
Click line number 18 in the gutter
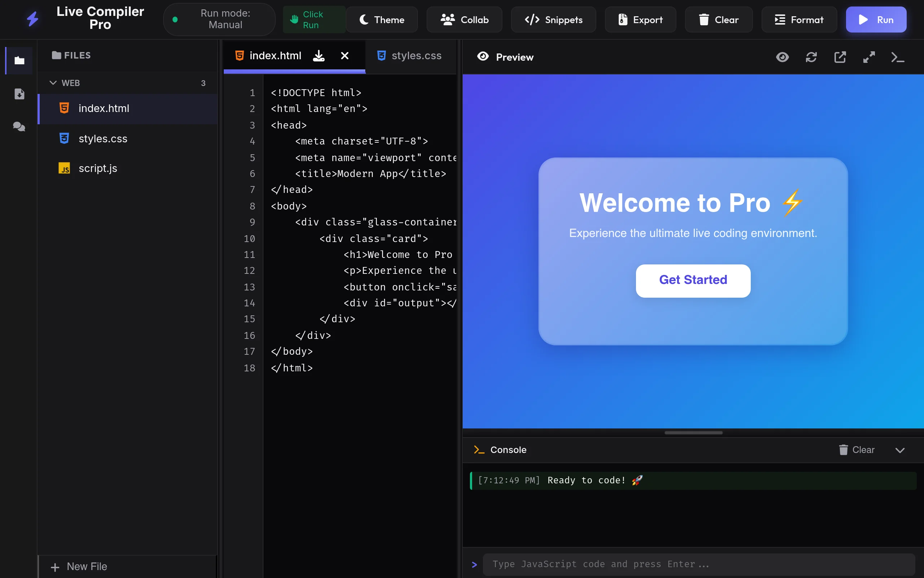coord(249,368)
